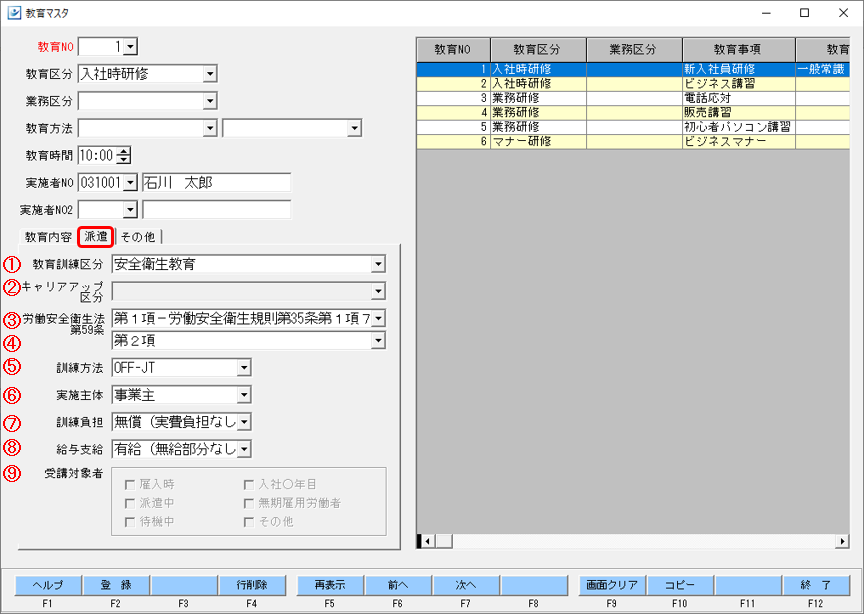Check the 入社○年目 checkbox

(x=249, y=485)
